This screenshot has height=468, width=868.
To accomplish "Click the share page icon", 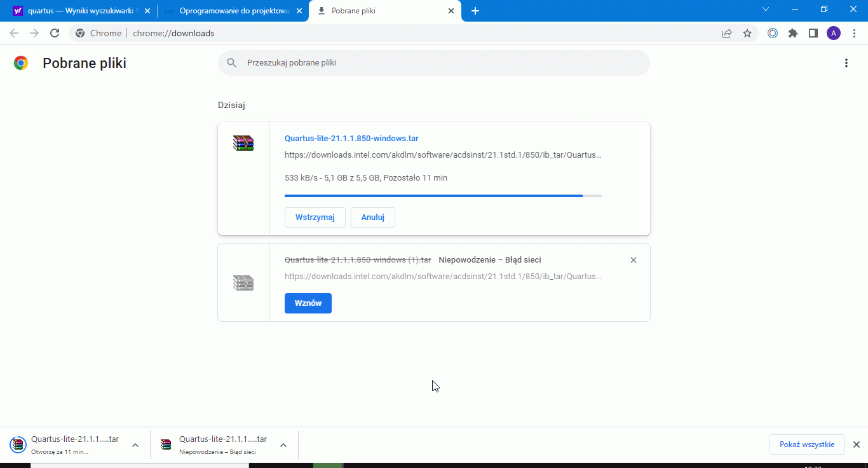I will pyautogui.click(x=727, y=33).
